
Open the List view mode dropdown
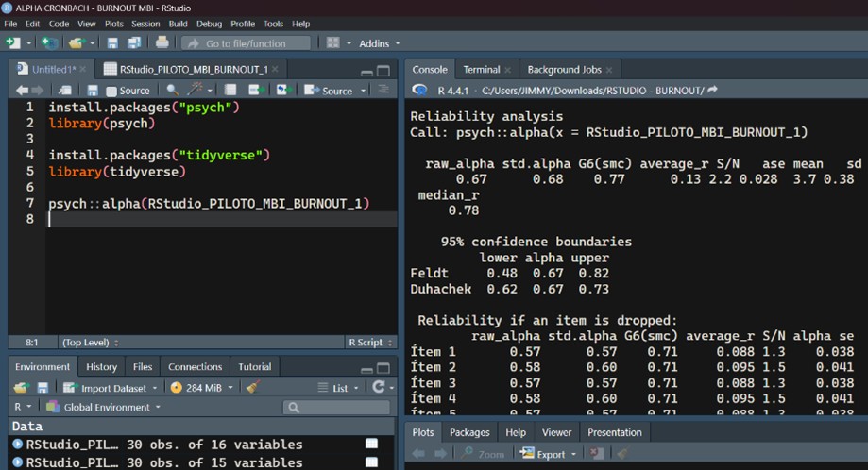point(338,388)
